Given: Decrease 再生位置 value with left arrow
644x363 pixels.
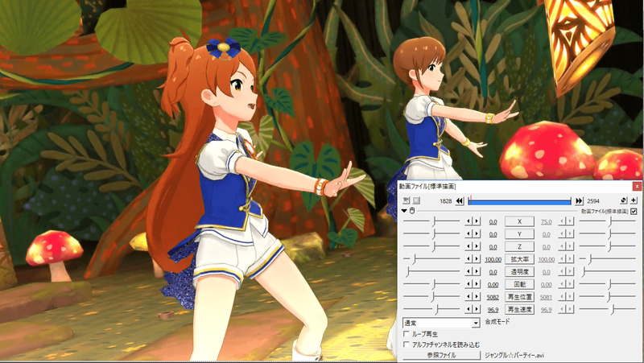Looking at the screenshot, I should [468, 296].
